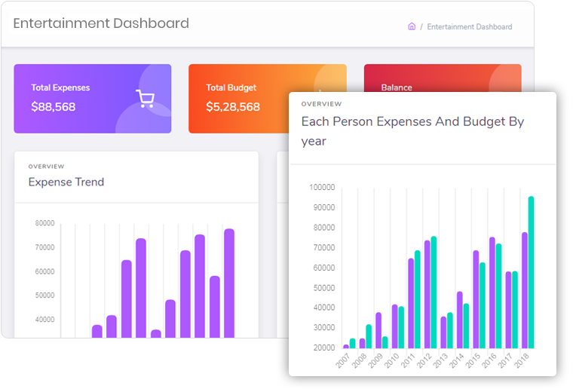Click the 2007 x-axis label
573x392 pixels.
(343, 360)
